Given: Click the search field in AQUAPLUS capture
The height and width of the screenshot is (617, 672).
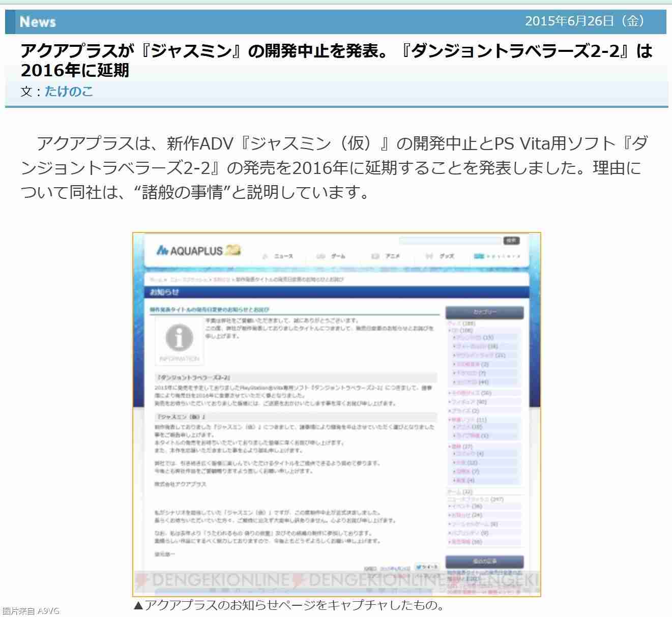Looking at the screenshot, I should coord(450,241).
